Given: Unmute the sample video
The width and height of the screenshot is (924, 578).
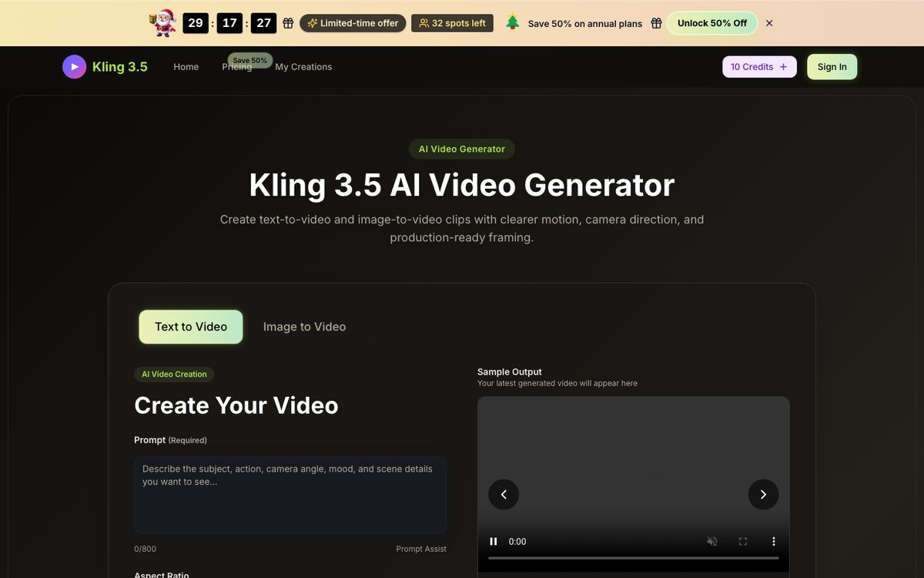Looking at the screenshot, I should pos(712,541).
